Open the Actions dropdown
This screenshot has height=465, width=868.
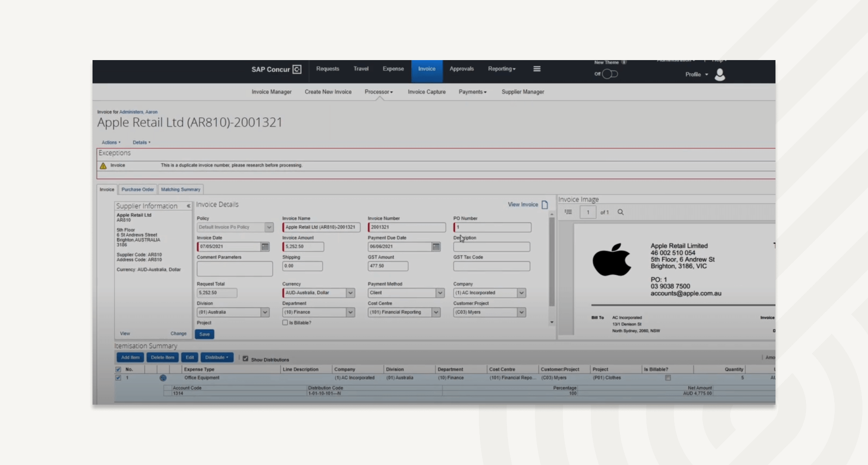point(111,142)
